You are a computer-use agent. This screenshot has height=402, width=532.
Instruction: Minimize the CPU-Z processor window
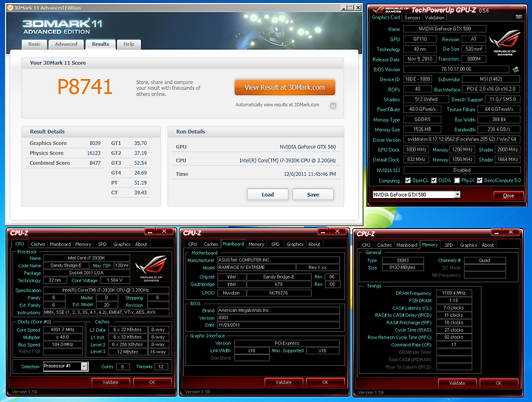click(x=150, y=231)
